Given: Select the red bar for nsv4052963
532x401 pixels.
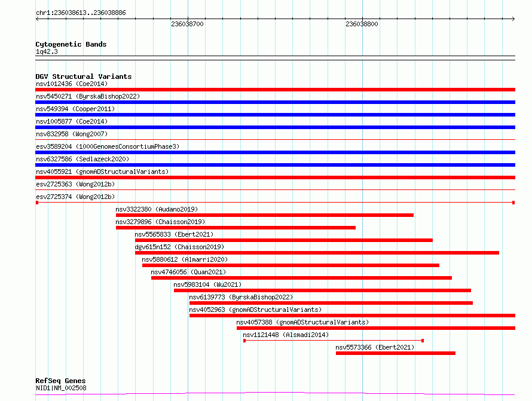Looking at the screenshot, I should click(352, 316).
